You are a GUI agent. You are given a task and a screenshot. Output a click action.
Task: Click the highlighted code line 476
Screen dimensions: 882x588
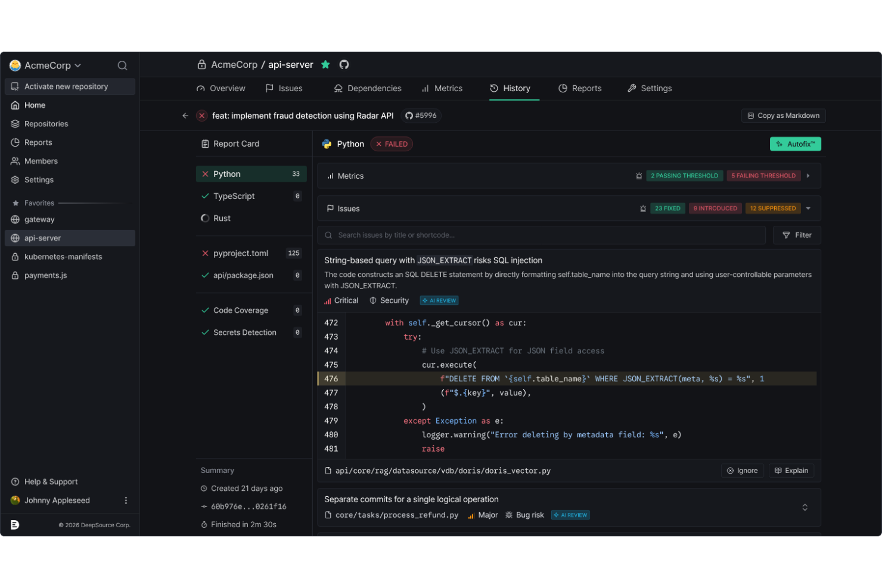click(567, 379)
